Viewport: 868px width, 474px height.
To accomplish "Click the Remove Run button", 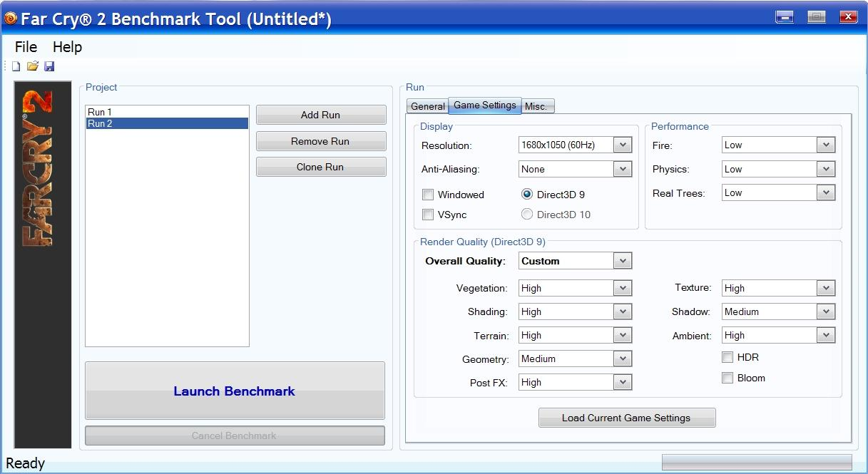I will (x=321, y=141).
